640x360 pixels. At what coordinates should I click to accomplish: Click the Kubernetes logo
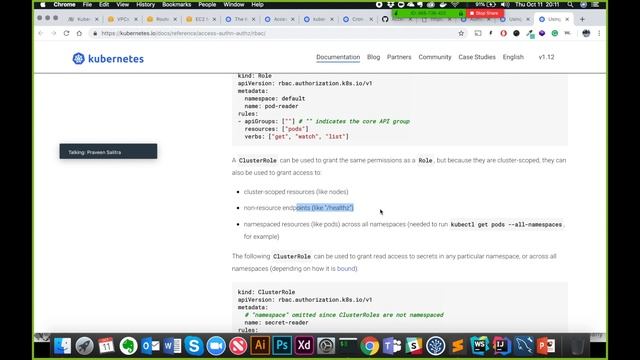tap(108, 58)
